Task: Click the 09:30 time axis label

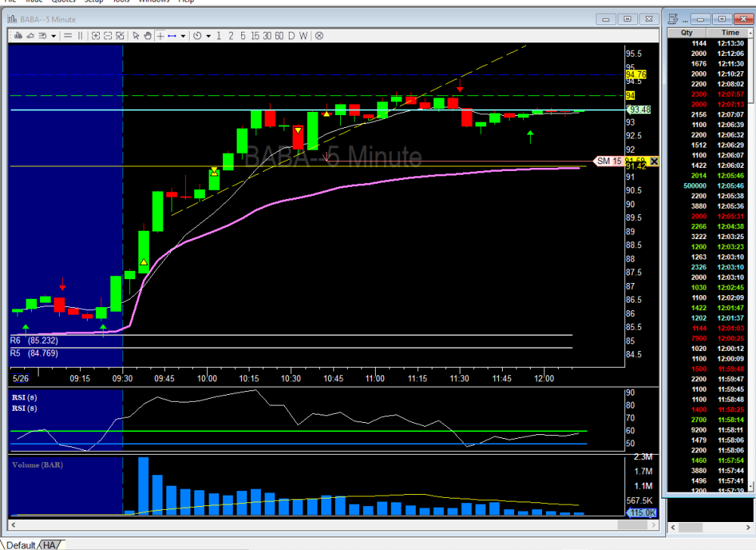Action: pyautogui.click(x=122, y=378)
